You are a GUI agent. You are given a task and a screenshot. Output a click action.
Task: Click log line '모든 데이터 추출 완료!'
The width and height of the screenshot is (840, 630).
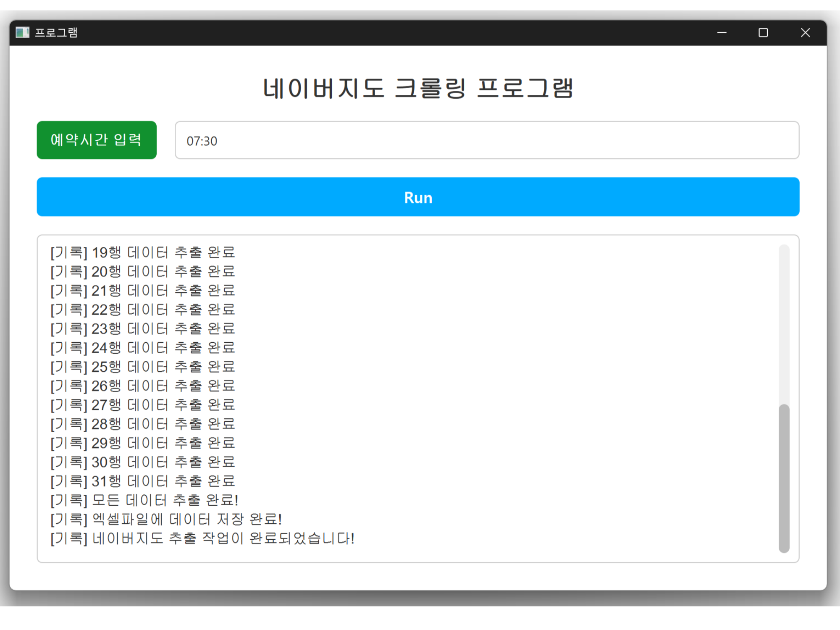point(144,500)
